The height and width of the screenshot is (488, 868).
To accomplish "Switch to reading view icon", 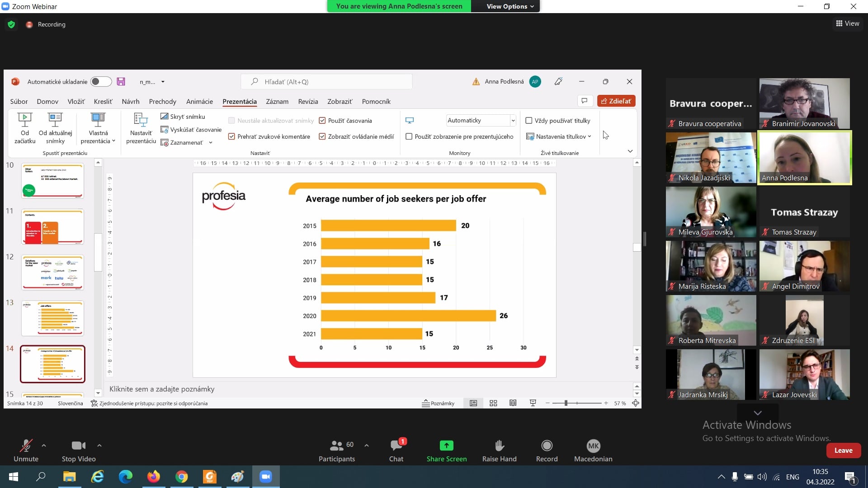I will point(513,403).
